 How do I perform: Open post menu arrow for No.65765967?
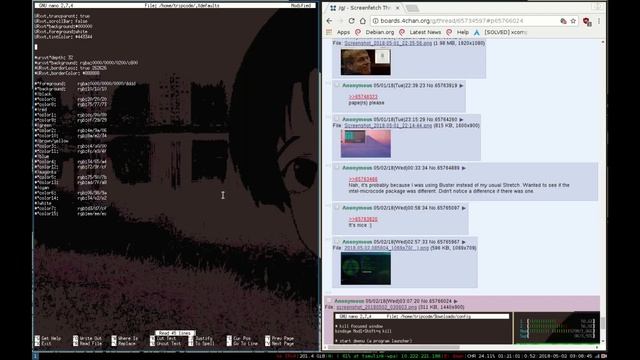464,242
